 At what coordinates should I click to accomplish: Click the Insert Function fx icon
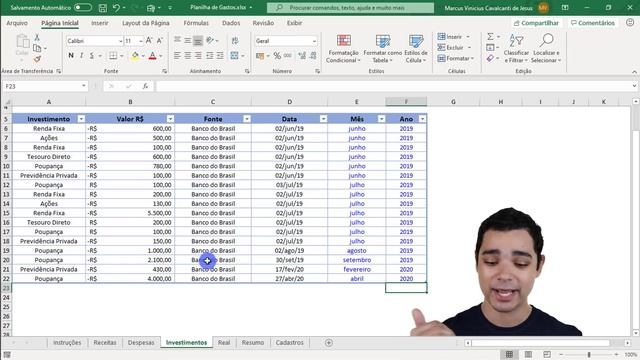145,86
